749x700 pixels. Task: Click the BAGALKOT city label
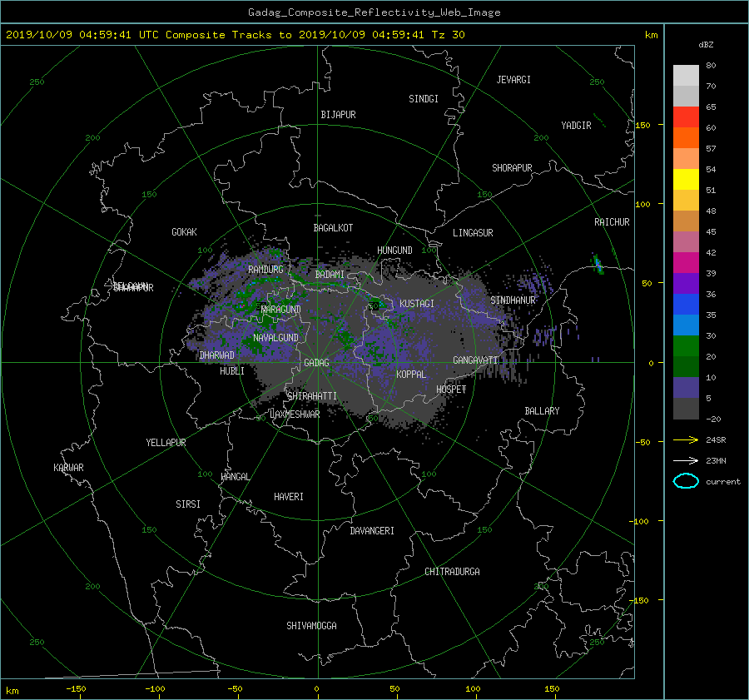(x=333, y=228)
